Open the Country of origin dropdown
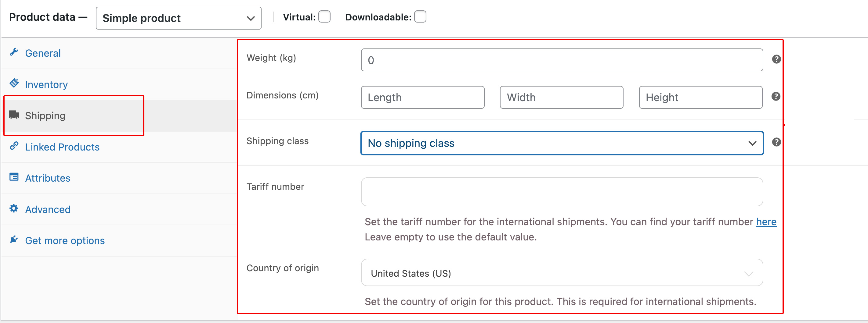The image size is (868, 323). click(x=562, y=273)
